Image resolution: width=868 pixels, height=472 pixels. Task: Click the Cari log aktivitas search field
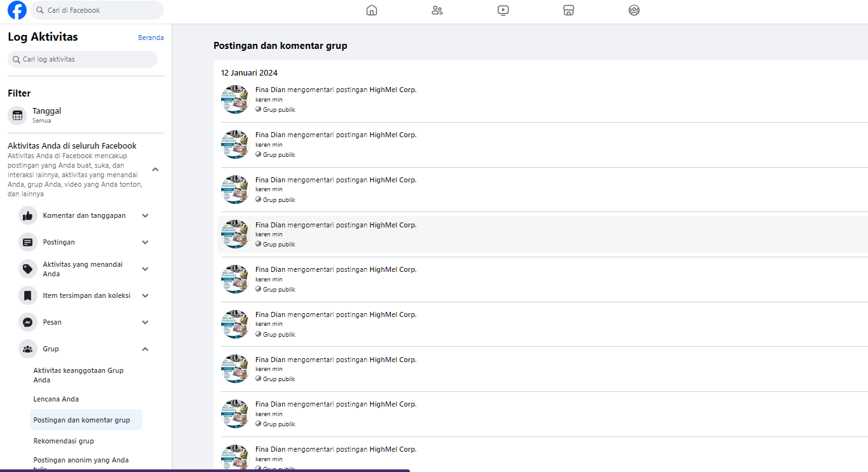[x=83, y=60]
